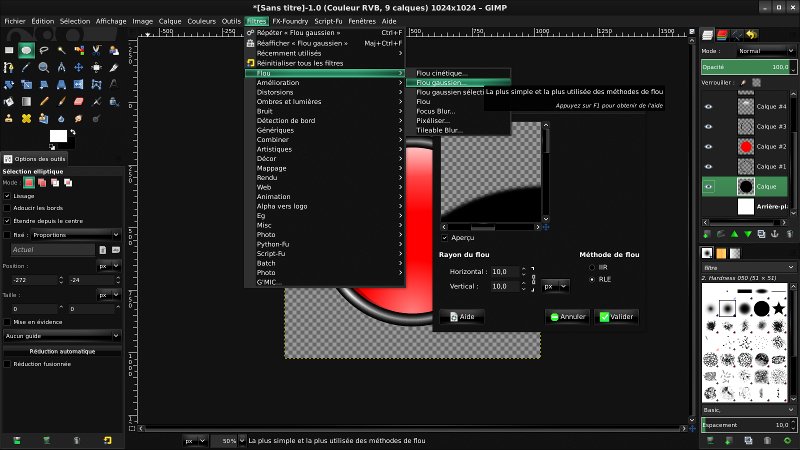Click the Valider button

(x=616, y=317)
